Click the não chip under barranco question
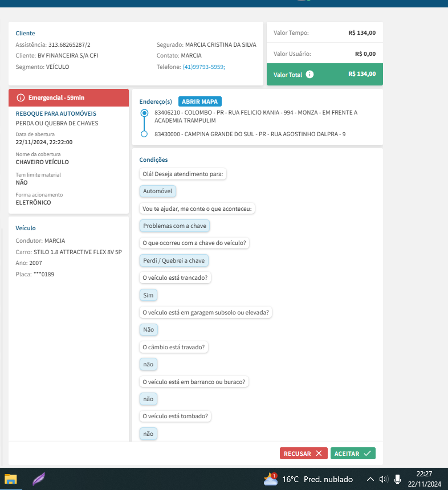448x490 pixels. (x=148, y=399)
